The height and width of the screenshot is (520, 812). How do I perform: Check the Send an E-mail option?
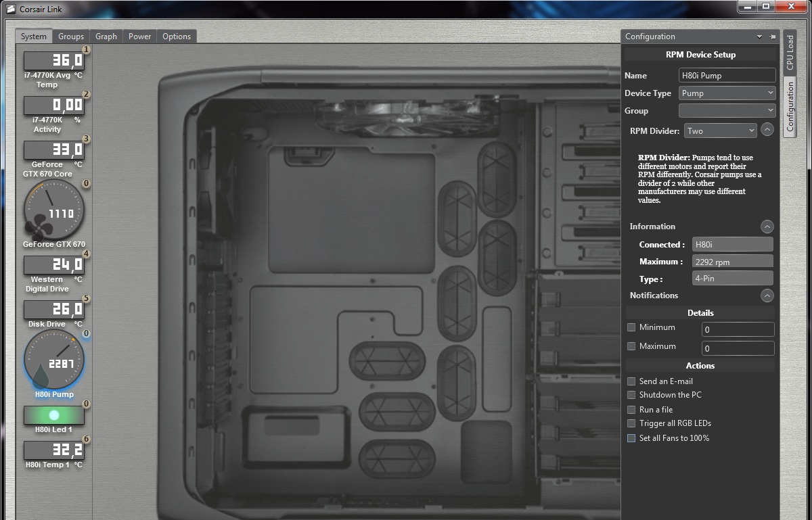(631, 381)
